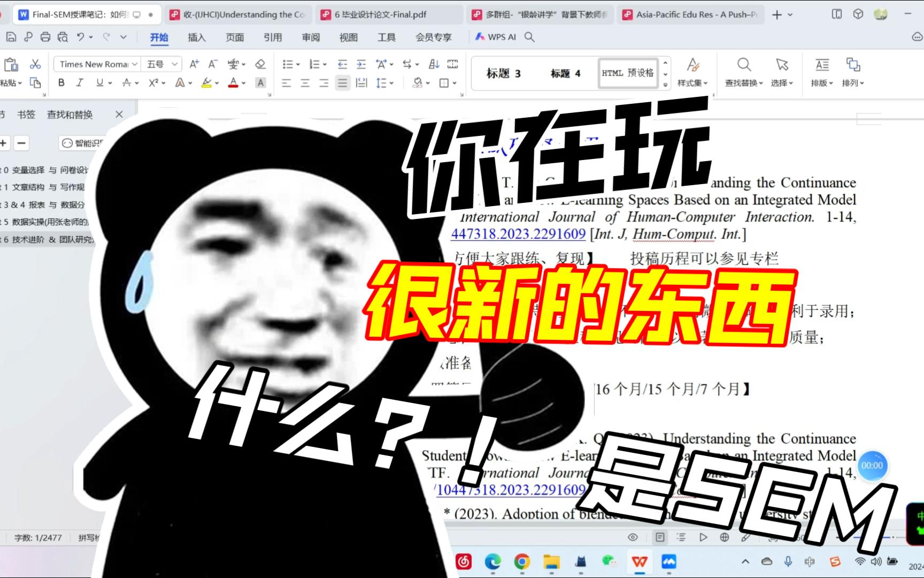Toggle eye-protection mode in the status bar
Viewport: 924px width, 578px height.
pos(633,537)
